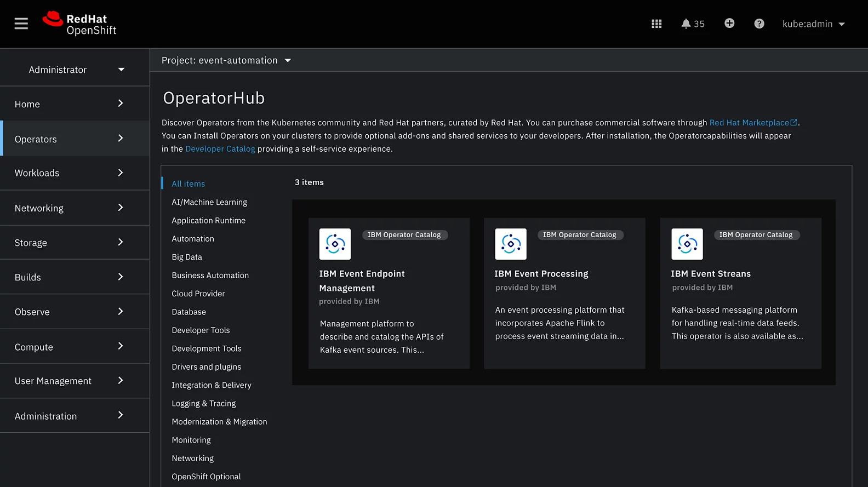
Task: Click the Event Processing description text
Action: click(x=560, y=323)
